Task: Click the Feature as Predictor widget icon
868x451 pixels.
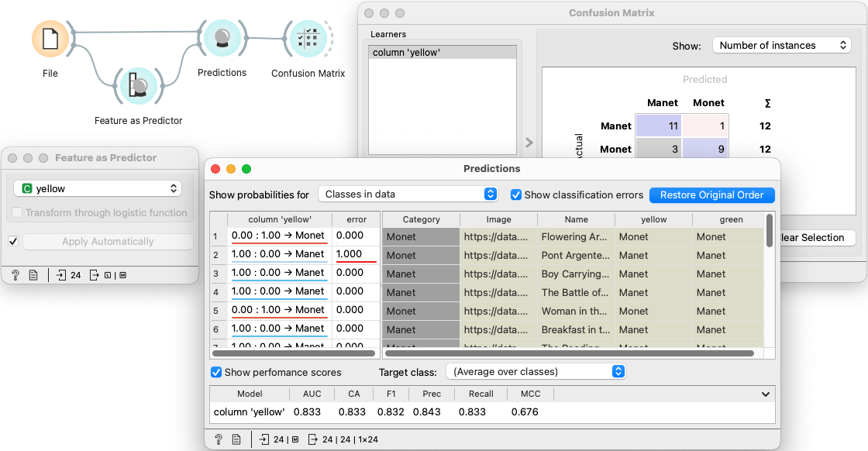Action: pos(139,85)
